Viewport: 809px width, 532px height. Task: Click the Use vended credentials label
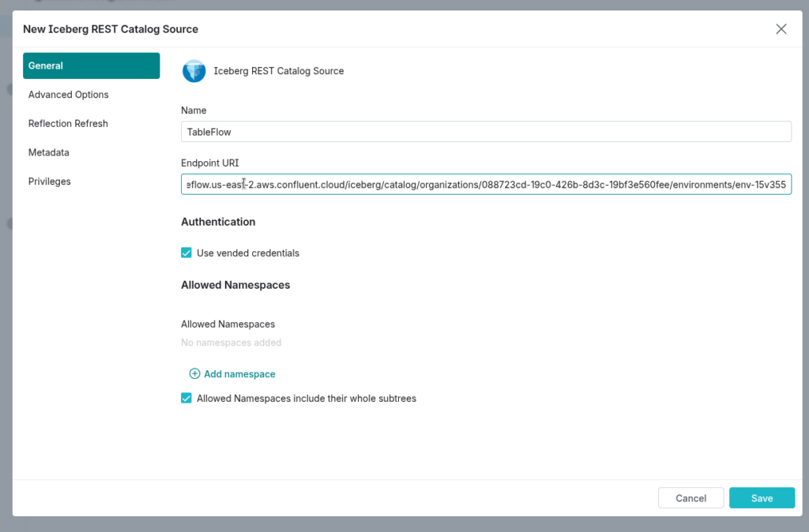(247, 253)
